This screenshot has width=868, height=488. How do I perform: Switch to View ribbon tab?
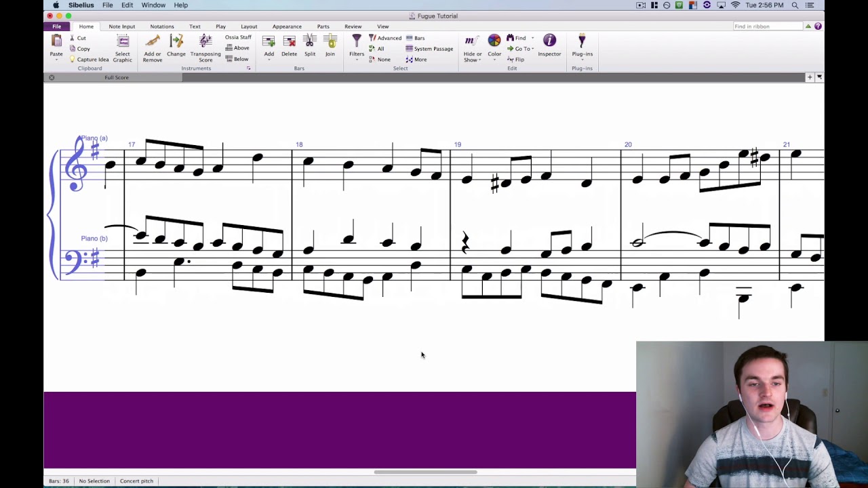click(x=383, y=26)
